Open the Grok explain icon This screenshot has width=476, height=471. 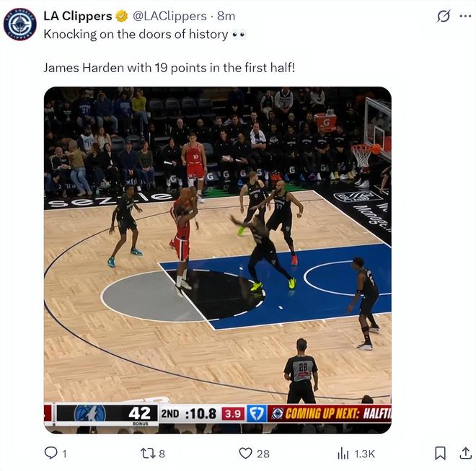[444, 16]
